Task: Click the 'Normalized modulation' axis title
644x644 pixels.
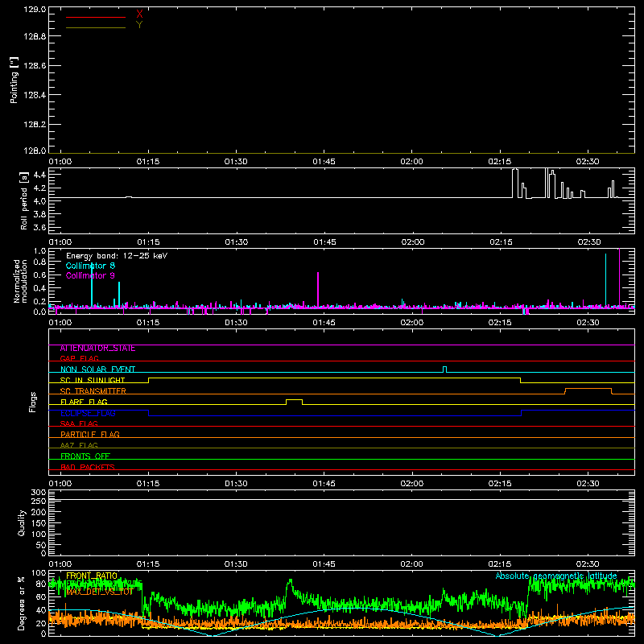Action: pos(20,281)
